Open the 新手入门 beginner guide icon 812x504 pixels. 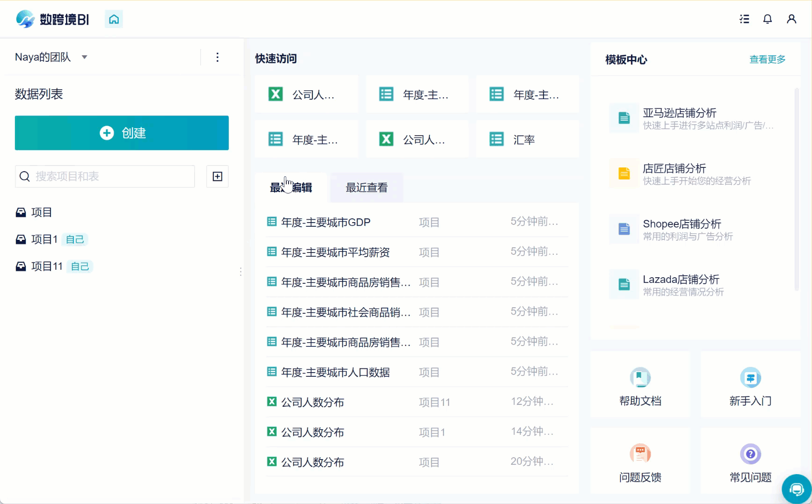point(750,378)
